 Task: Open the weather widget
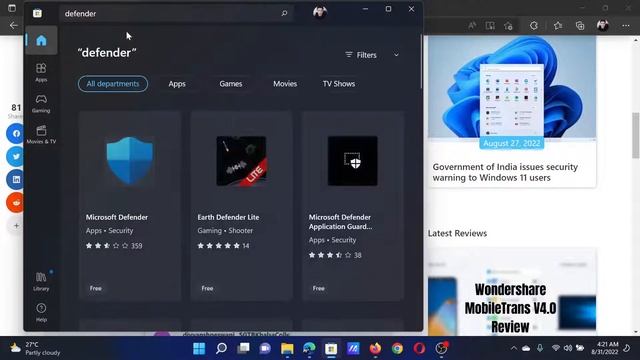(x=35, y=348)
